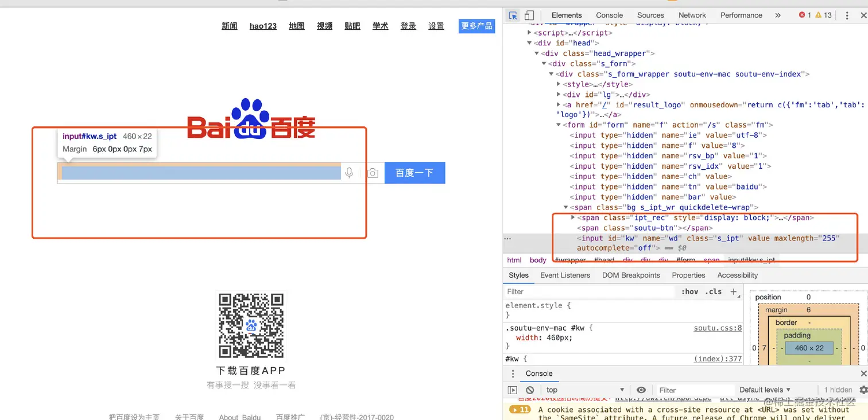Open the Sources tab
Viewport: 868px width, 420px height.
[650, 15]
